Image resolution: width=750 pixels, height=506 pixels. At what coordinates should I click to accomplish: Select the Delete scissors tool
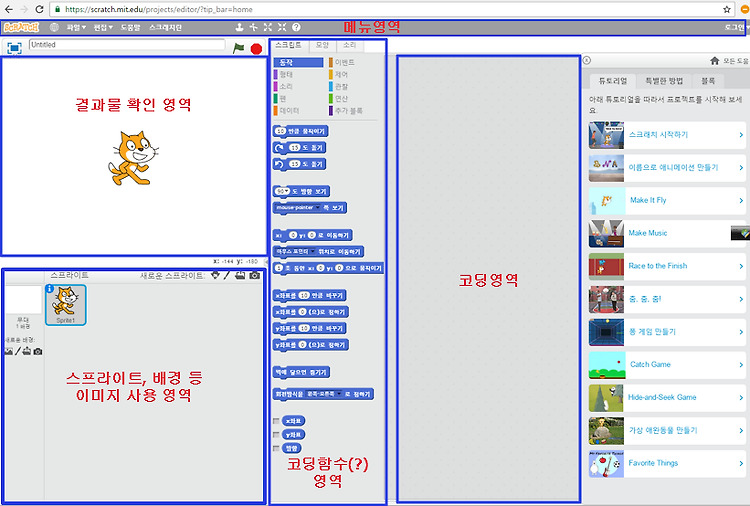click(x=254, y=27)
